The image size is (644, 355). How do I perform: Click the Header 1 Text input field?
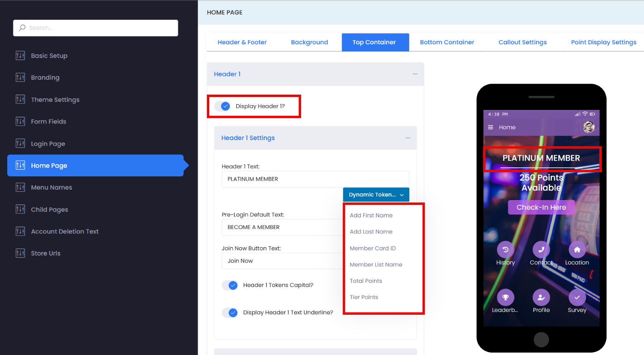316,179
